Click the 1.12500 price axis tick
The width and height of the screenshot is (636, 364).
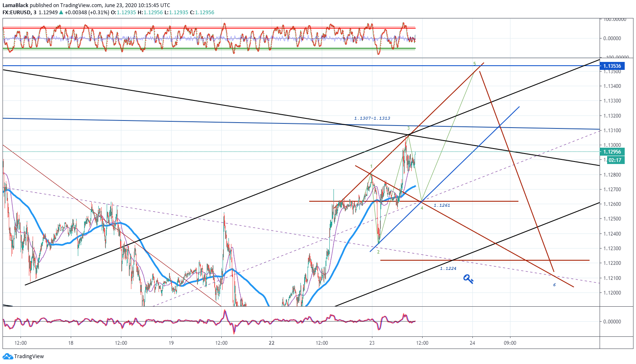click(612, 219)
